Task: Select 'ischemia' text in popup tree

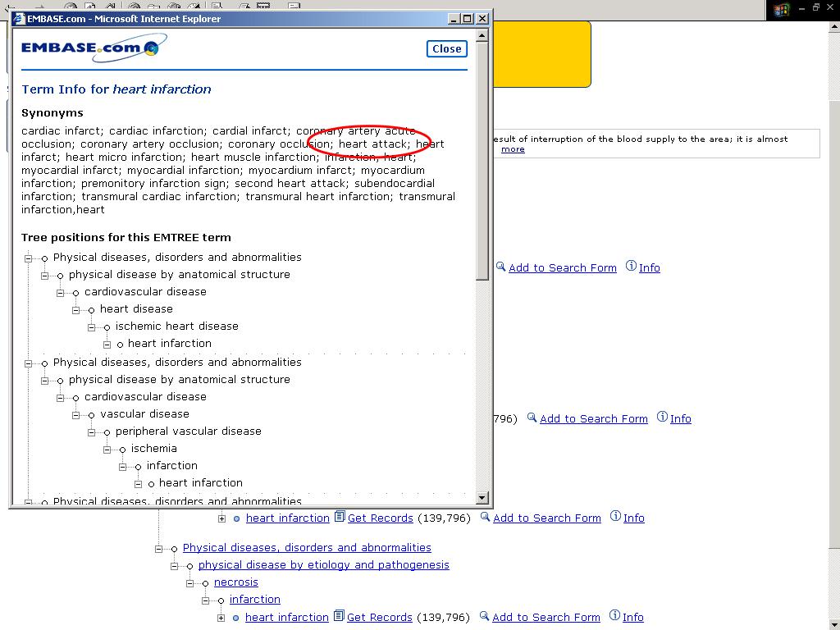Action: [153, 449]
